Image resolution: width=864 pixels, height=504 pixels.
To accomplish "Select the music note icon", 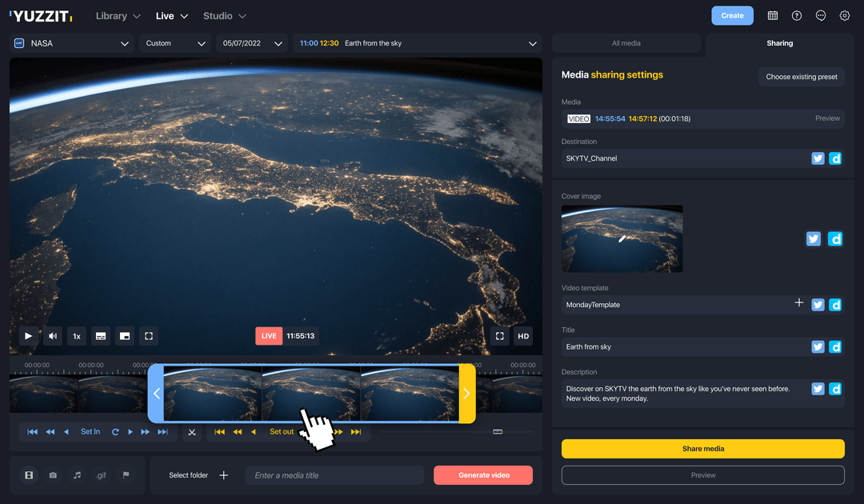I will tap(76, 474).
